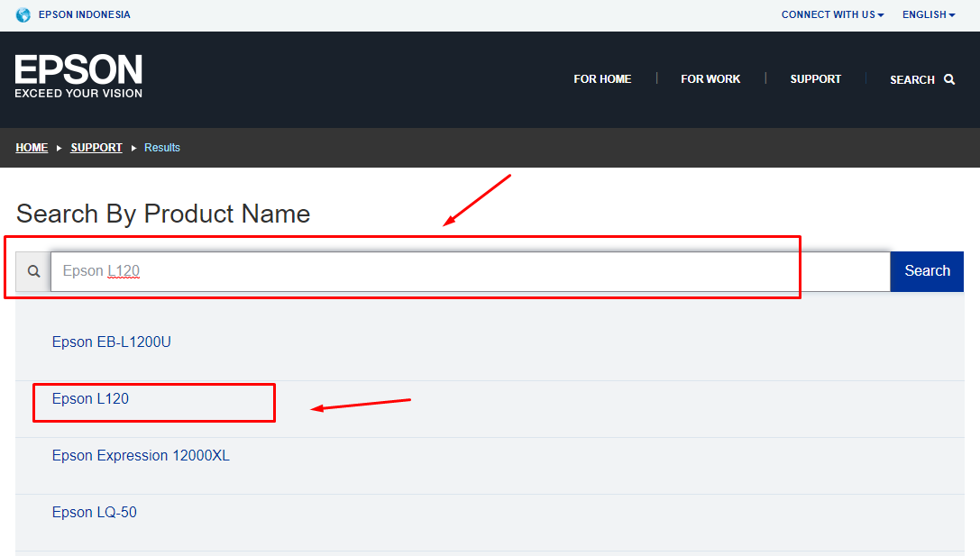The width and height of the screenshot is (980, 556).
Task: Select the Epson LQ-50 result
Action: pyautogui.click(x=95, y=512)
